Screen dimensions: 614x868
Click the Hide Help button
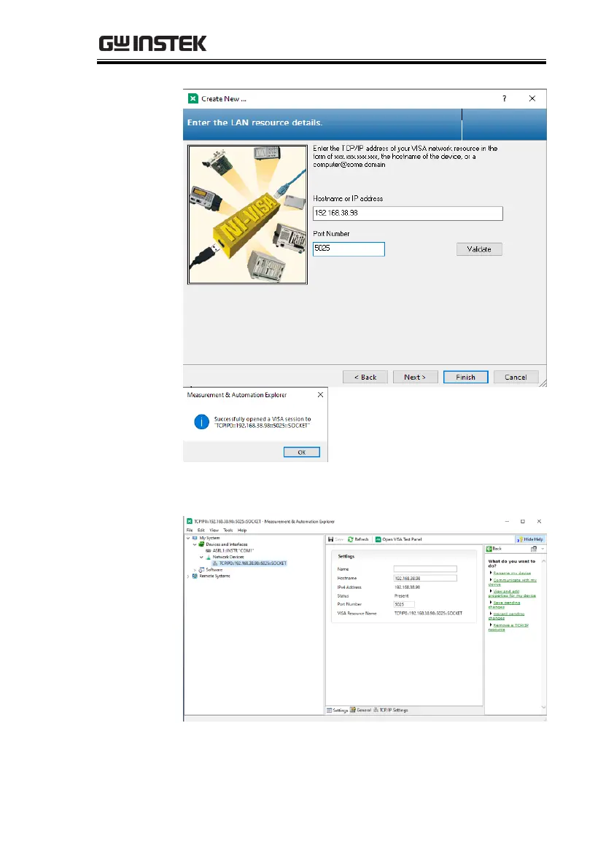click(x=529, y=539)
